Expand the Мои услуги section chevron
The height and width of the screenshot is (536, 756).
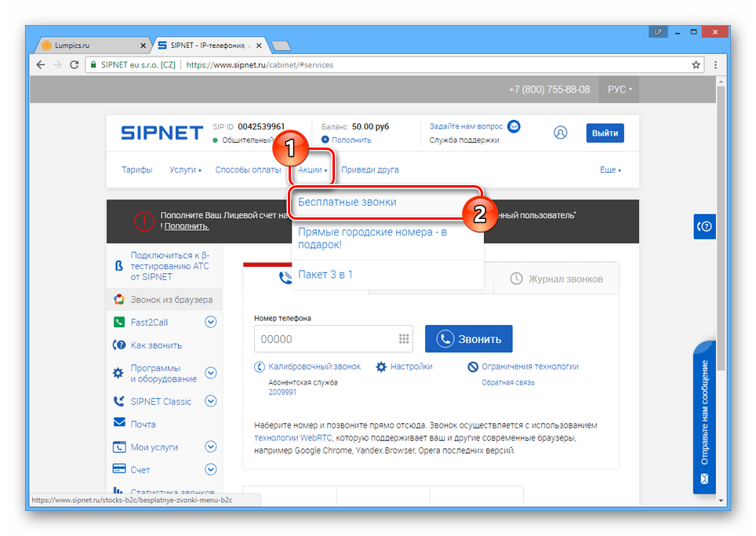tap(210, 447)
